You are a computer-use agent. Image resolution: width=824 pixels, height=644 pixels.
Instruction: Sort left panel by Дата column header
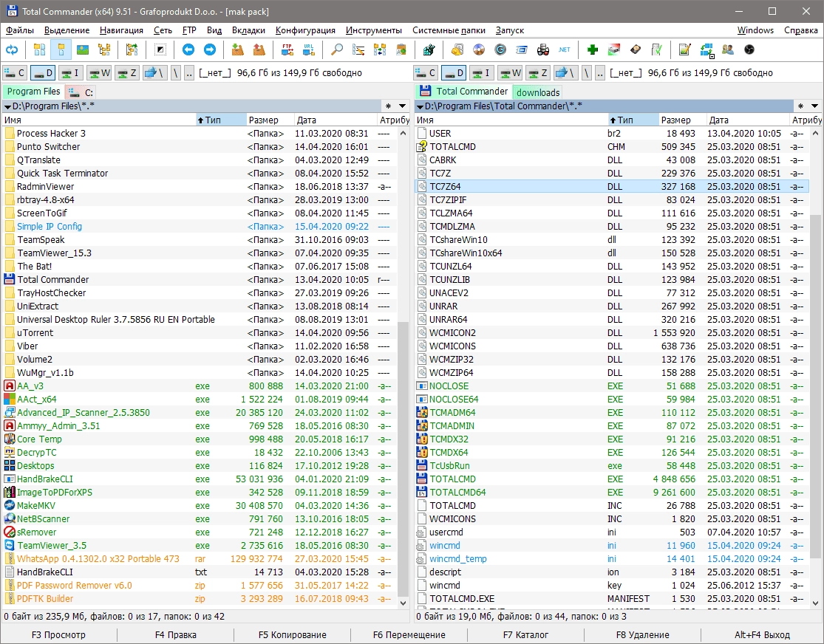(336, 120)
